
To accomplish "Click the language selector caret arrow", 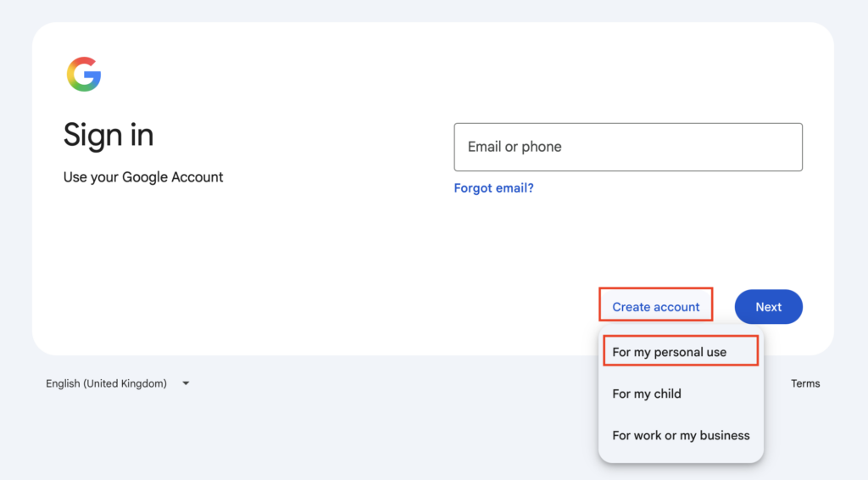I will pyautogui.click(x=186, y=383).
